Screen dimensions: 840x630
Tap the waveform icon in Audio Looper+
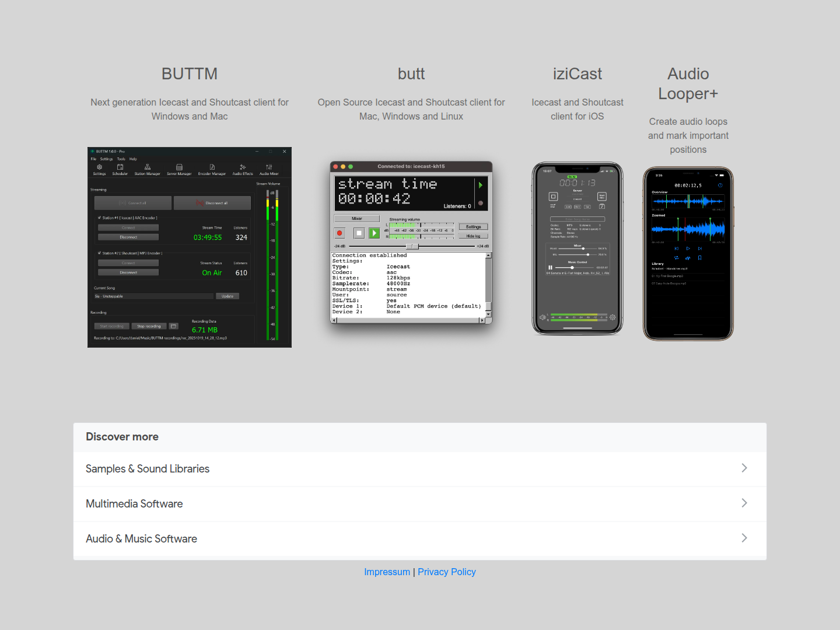688,258
